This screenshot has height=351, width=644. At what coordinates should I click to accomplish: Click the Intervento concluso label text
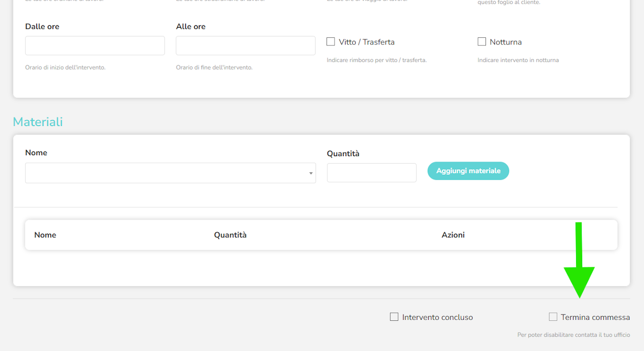(437, 317)
